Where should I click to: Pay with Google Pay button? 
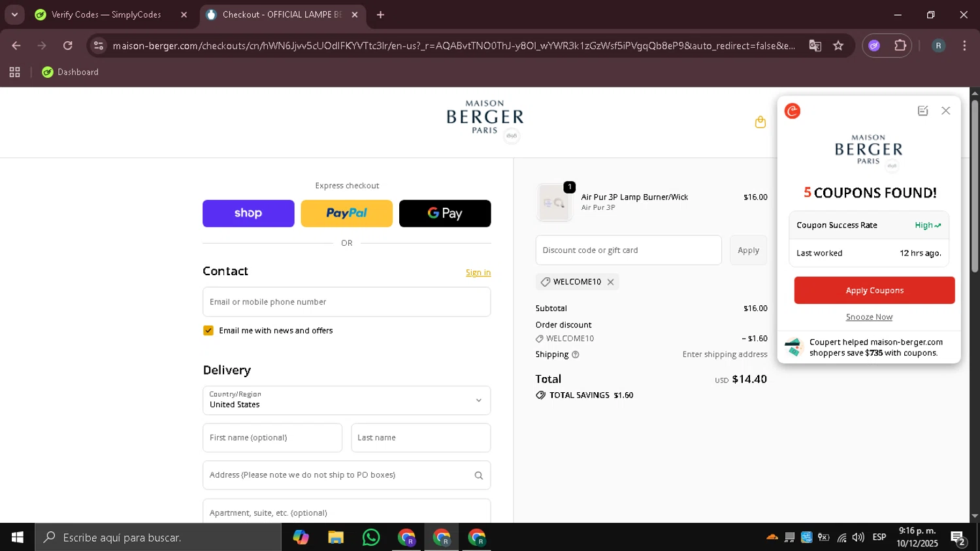445,214
